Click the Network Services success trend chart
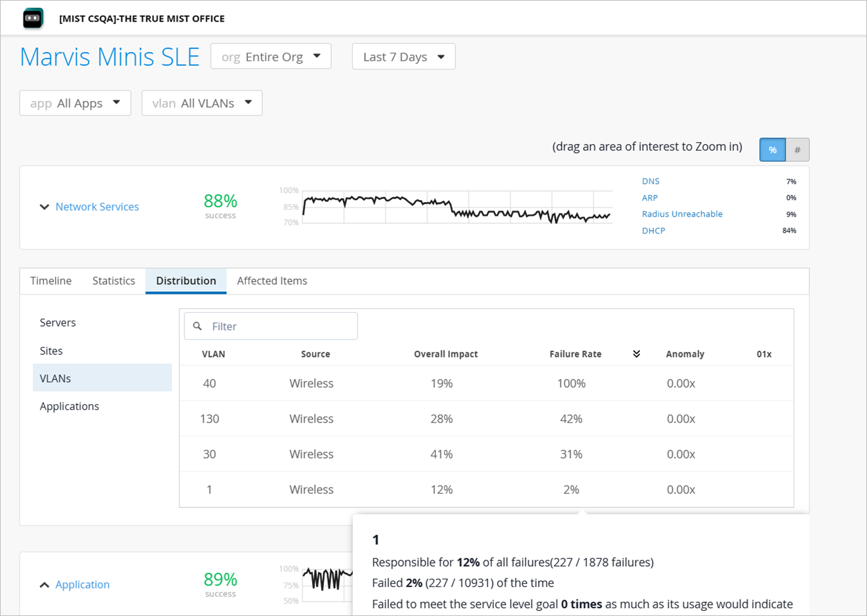 tap(456, 207)
